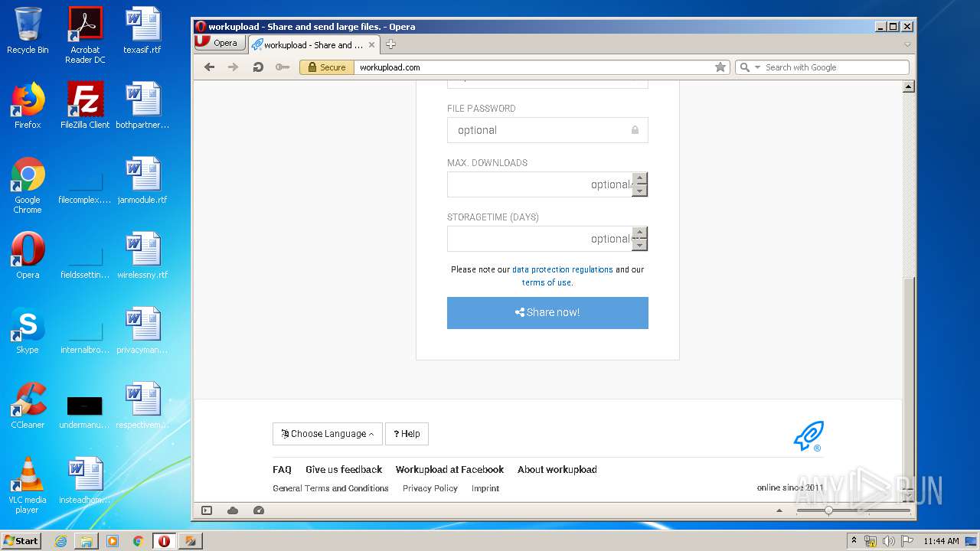Click the Storagetime (Days) input field
This screenshot has width=980, height=551.
(x=540, y=239)
